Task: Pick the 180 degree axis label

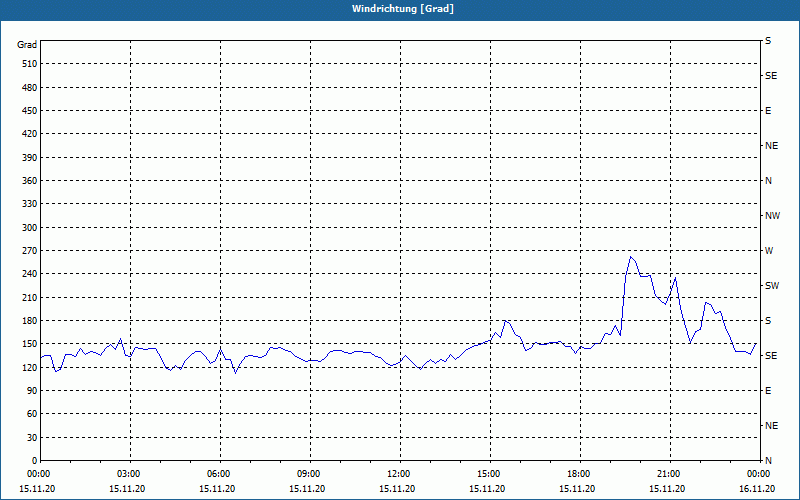Action: coord(30,321)
